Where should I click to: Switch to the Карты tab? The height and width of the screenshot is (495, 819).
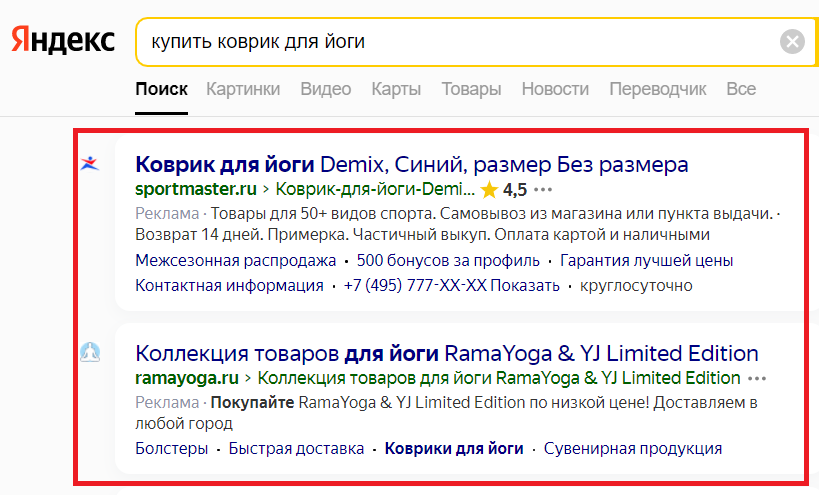click(x=396, y=89)
